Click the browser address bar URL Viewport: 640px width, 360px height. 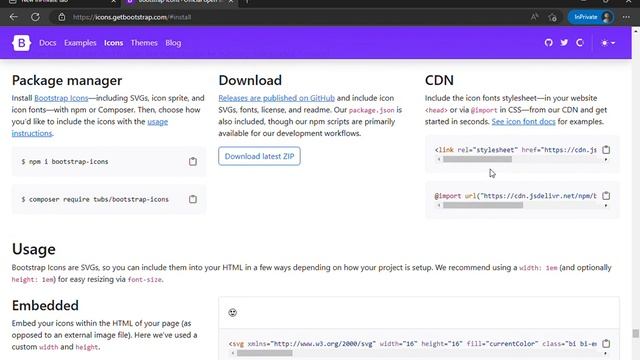(x=132, y=17)
